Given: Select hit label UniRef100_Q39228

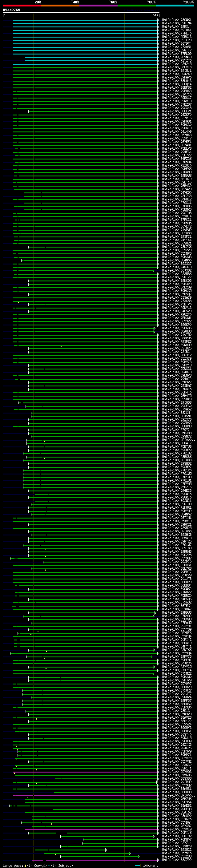Looking at the screenshot, I should pos(177,250).
